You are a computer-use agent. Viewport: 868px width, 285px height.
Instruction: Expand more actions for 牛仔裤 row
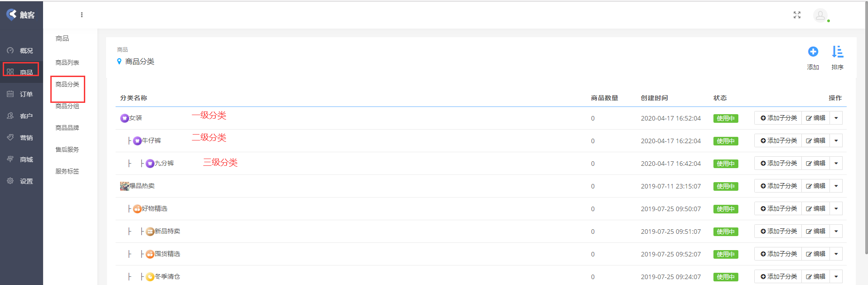click(836, 141)
